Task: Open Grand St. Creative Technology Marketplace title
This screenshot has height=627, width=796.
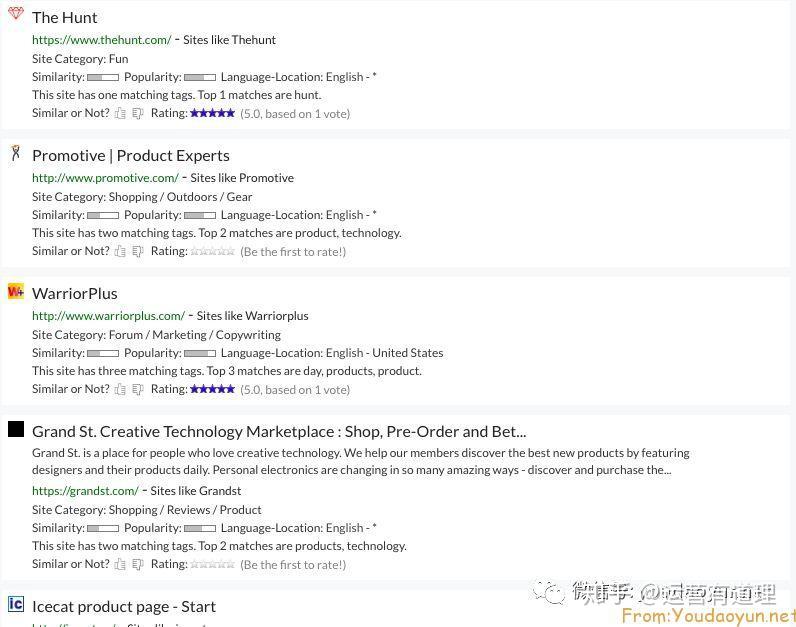Action: tap(279, 432)
